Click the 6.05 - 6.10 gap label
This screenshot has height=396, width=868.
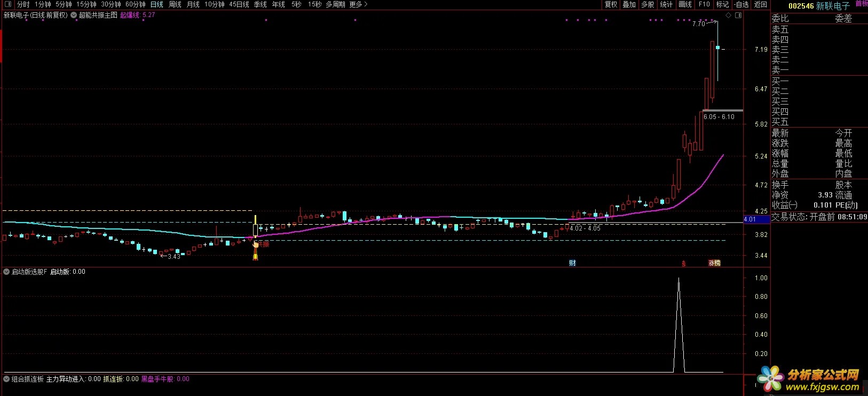pyautogui.click(x=719, y=117)
